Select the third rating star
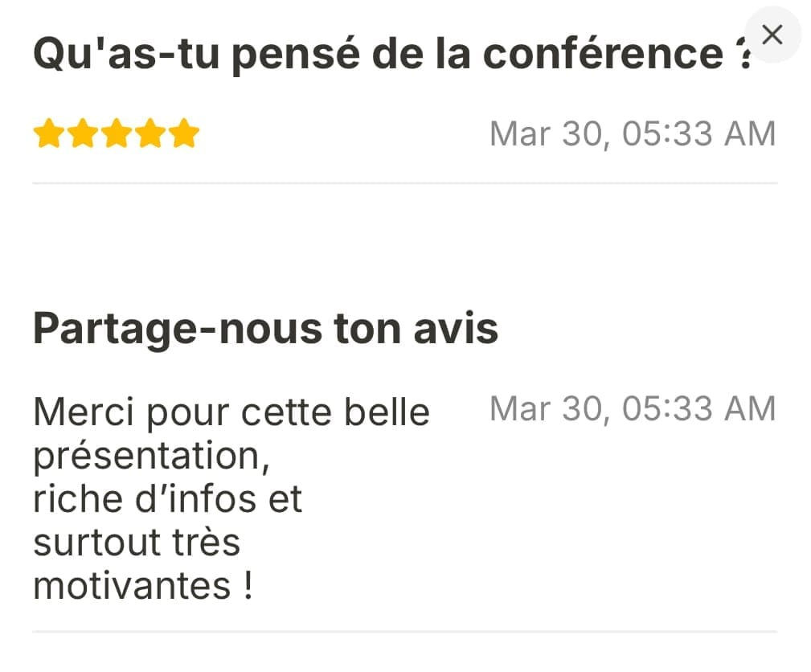Screen dimensions: 811x672 pyautogui.click(x=117, y=134)
